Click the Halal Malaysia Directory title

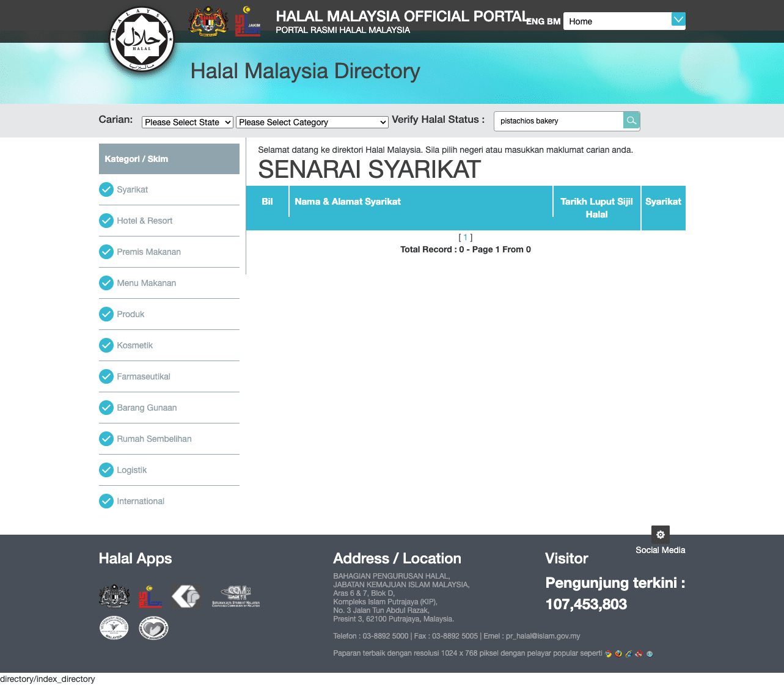click(306, 71)
